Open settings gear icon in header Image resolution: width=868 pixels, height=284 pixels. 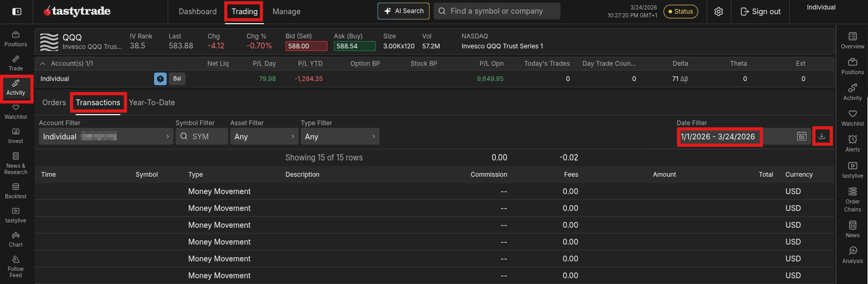[719, 12]
